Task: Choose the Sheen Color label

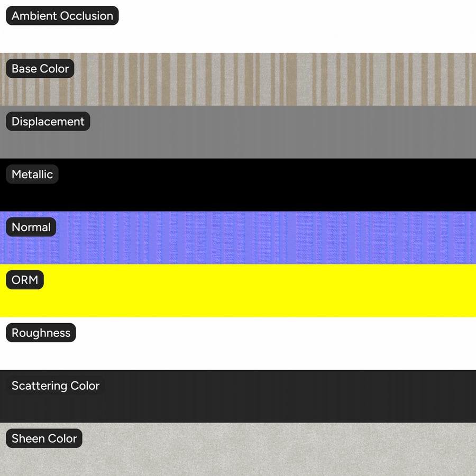Action: click(x=44, y=438)
